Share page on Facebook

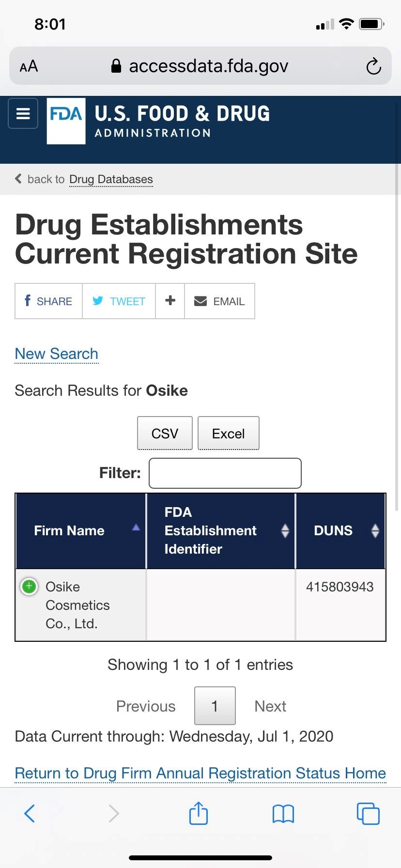tap(48, 301)
